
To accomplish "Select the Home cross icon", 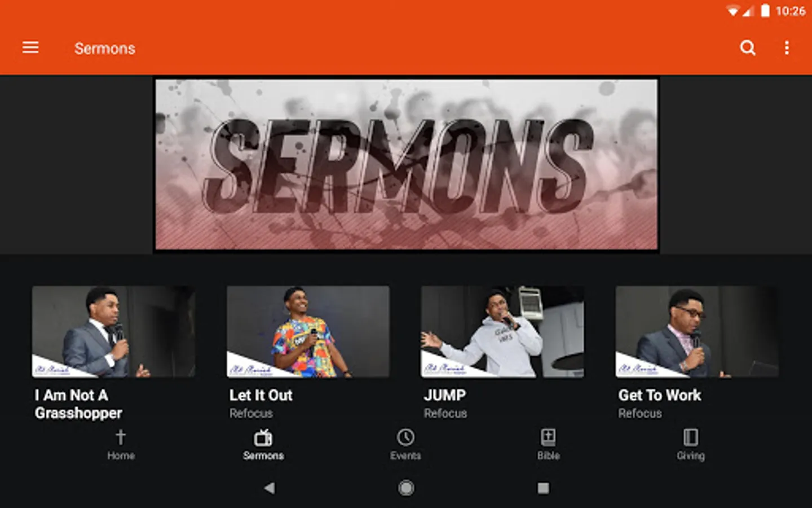I will pos(121,437).
